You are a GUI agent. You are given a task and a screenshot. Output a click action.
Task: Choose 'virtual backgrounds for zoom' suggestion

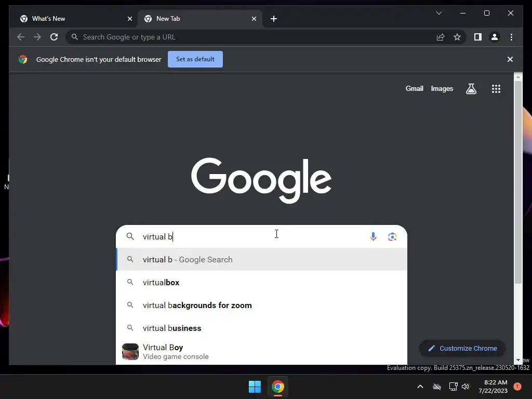pyautogui.click(x=262, y=305)
